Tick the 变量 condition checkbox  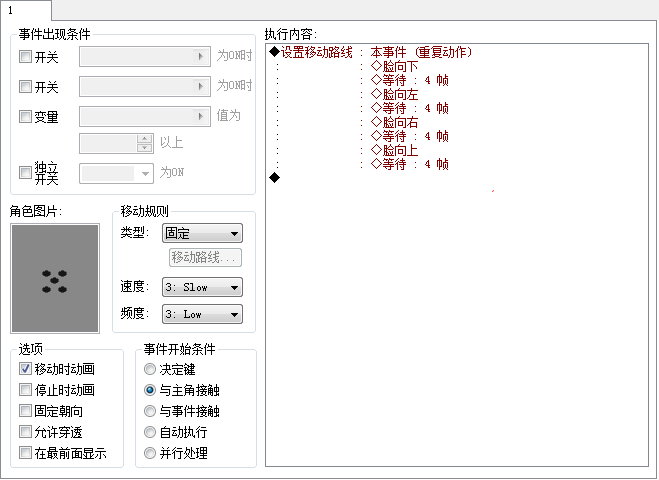(25, 116)
